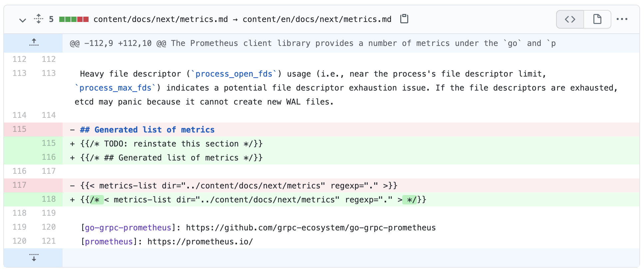This screenshot has height=271, width=644.
Task: Expand hidden lines below line 121
Action: pos(34,258)
